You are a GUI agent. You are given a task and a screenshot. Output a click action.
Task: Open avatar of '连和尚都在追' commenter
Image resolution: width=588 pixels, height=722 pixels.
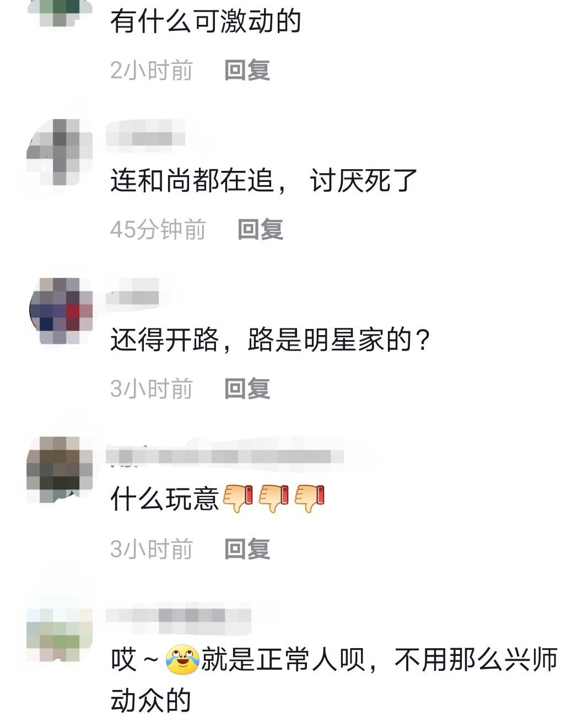[x=60, y=152]
